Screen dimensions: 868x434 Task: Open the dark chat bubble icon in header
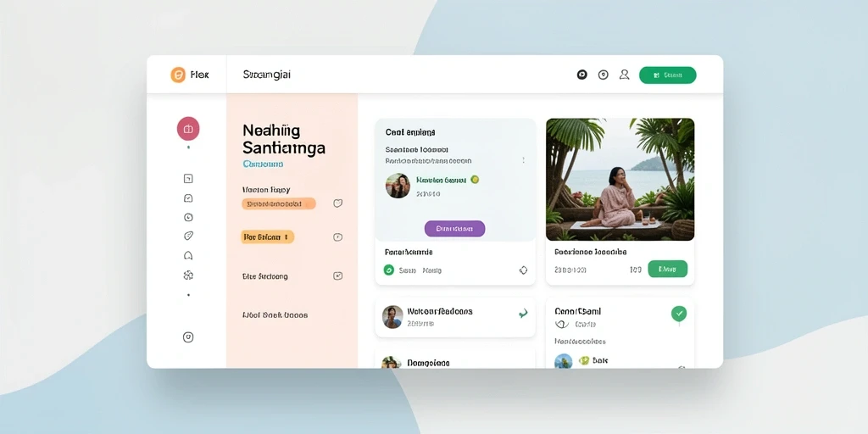(581, 75)
